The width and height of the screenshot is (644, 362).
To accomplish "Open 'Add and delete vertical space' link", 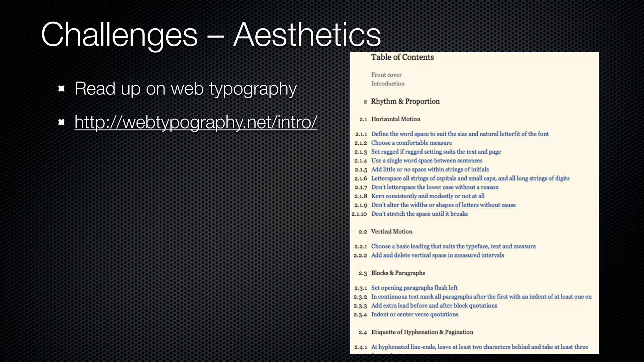I will [438, 255].
